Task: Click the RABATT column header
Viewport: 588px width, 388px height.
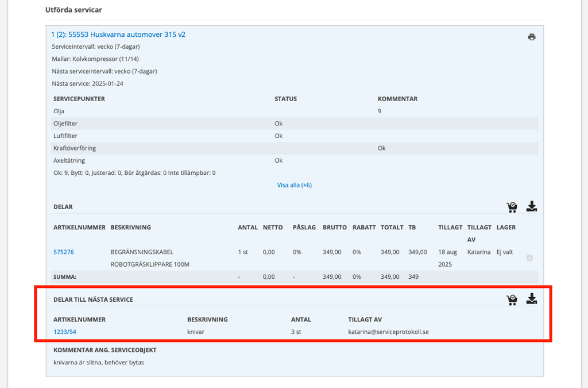Action: (x=364, y=227)
